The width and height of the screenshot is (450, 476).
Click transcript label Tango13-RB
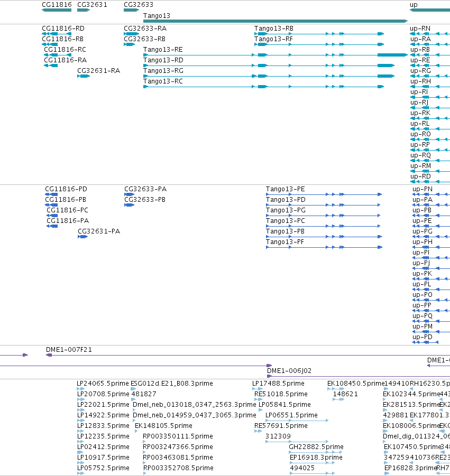point(274,28)
